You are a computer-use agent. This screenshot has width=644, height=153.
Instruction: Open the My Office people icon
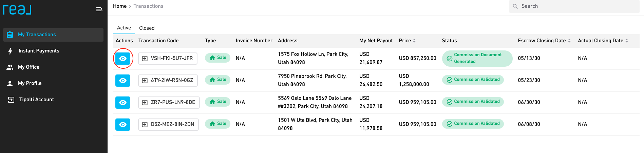(x=10, y=67)
